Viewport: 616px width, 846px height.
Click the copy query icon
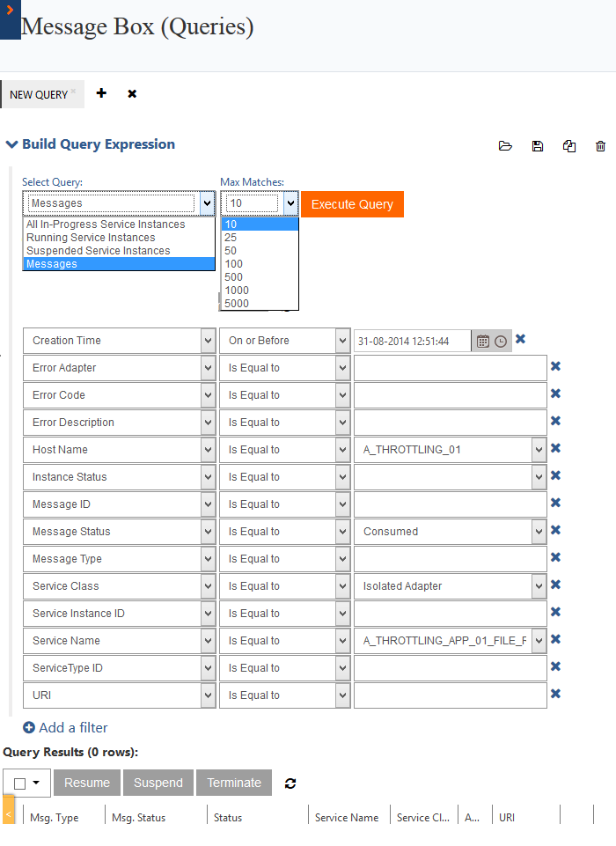pyautogui.click(x=569, y=146)
